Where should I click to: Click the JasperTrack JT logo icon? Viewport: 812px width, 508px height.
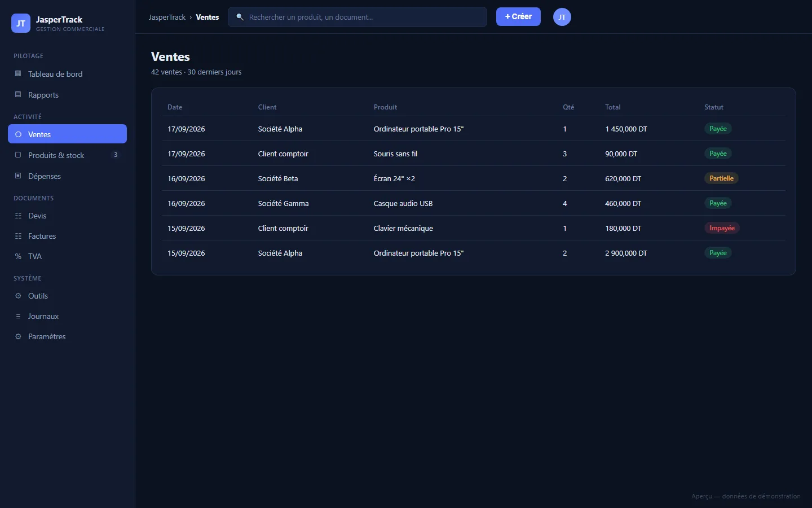click(21, 23)
